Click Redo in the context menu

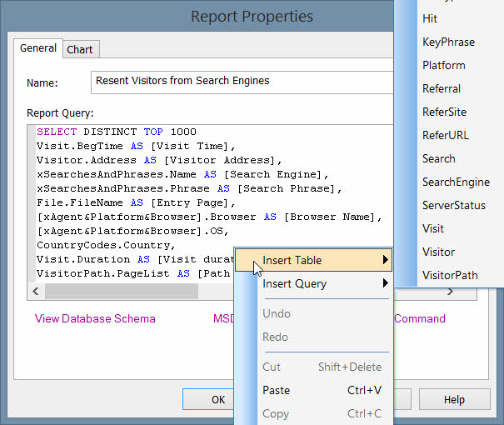[313, 337]
